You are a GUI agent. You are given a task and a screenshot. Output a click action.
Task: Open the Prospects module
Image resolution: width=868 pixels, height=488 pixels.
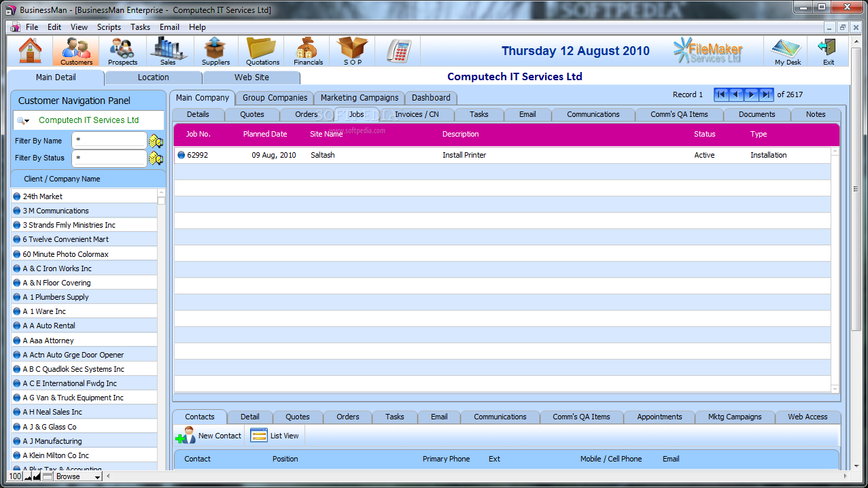click(x=122, y=51)
